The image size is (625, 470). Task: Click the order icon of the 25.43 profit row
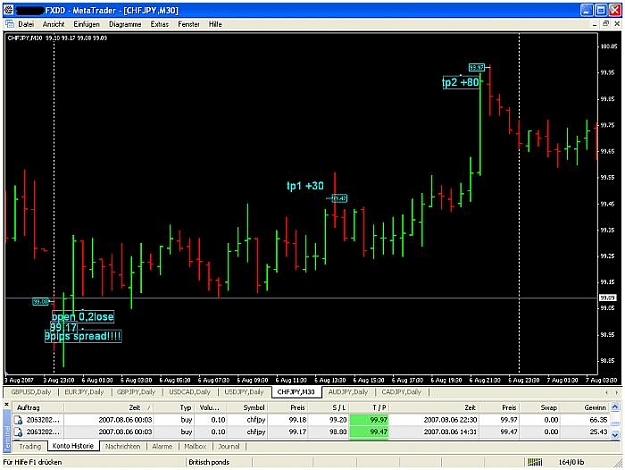point(19,432)
